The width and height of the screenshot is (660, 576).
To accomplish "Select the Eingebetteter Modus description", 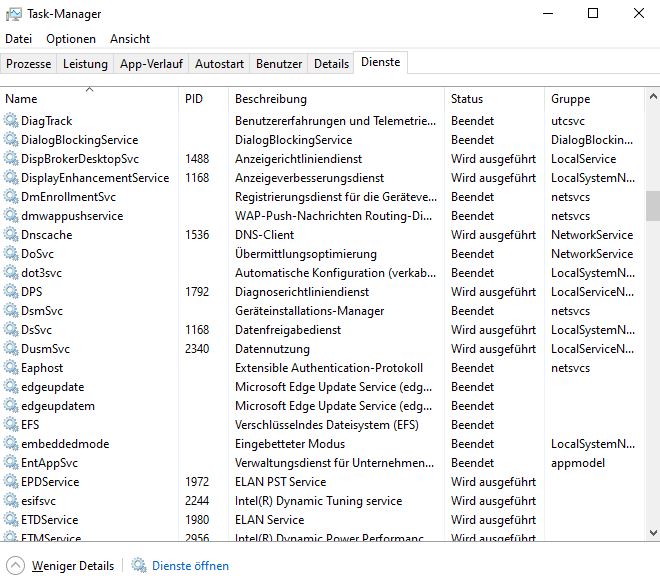I will pos(290,443).
